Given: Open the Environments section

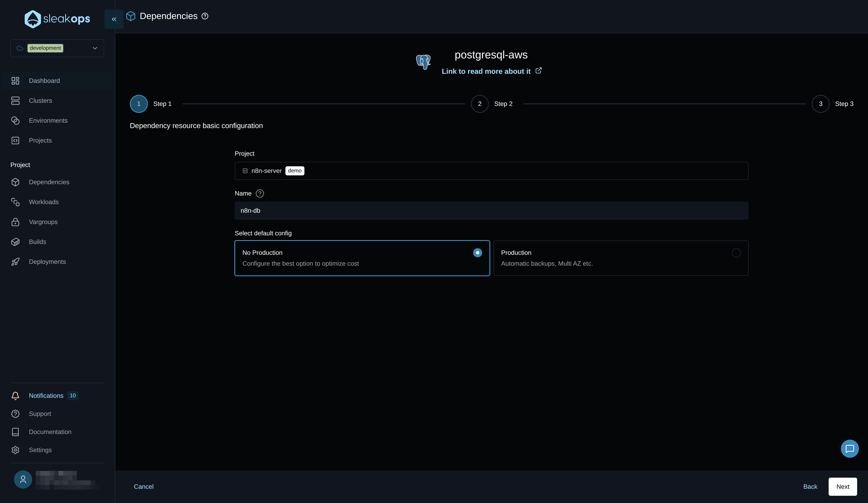Looking at the screenshot, I should (48, 120).
